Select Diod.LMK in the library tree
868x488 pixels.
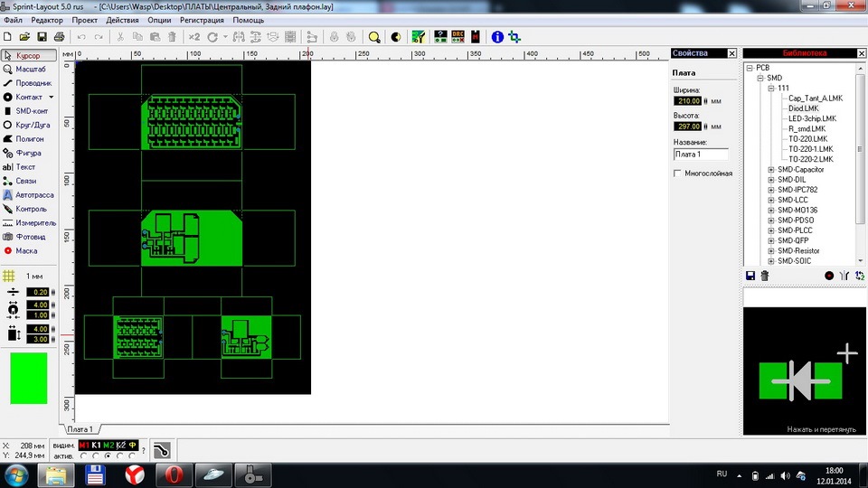[803, 108]
